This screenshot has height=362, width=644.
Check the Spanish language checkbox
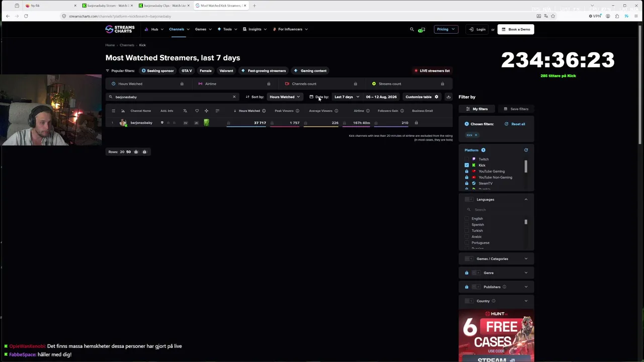pos(466,225)
